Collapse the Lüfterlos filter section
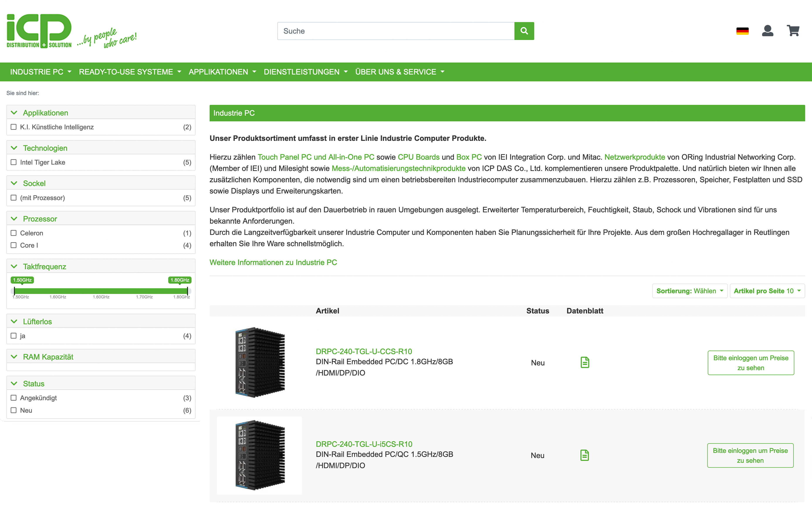 [x=101, y=322]
